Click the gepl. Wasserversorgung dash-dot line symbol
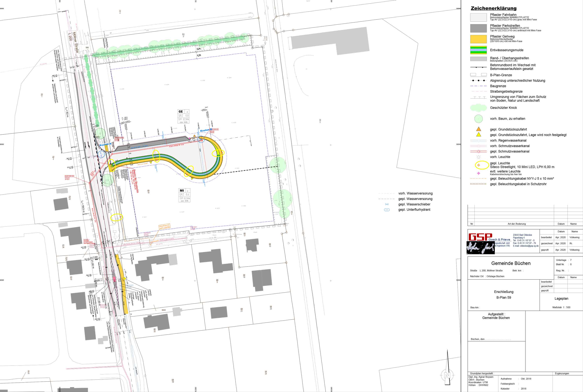Screen dimensions: 583x392 tap(387, 199)
